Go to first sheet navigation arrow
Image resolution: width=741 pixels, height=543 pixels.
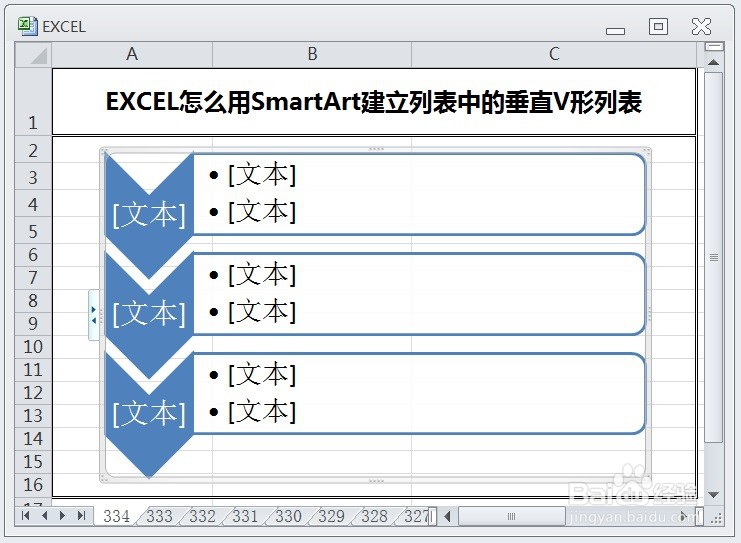[26, 516]
